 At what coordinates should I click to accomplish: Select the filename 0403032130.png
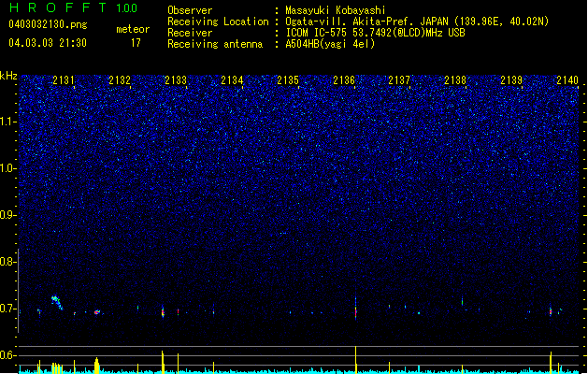pyautogui.click(x=48, y=24)
